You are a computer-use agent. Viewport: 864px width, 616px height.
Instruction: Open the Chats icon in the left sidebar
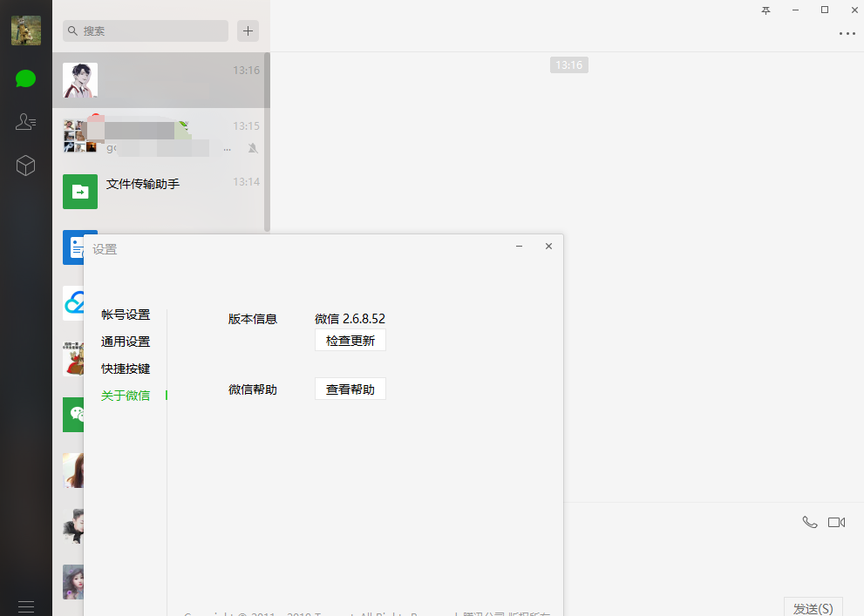[25, 78]
